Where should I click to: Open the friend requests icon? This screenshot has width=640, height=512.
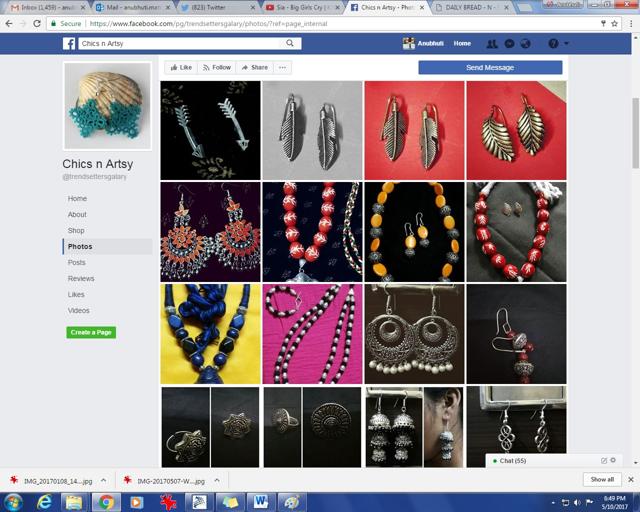pyautogui.click(x=492, y=43)
